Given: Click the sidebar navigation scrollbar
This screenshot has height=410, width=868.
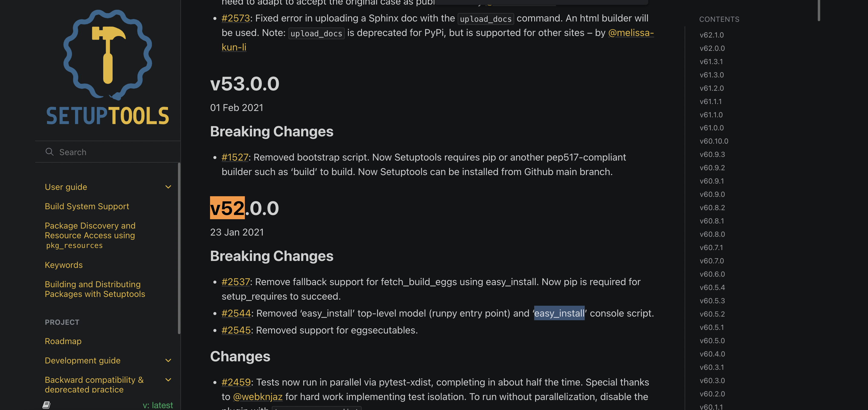Looking at the screenshot, I should point(179,249).
